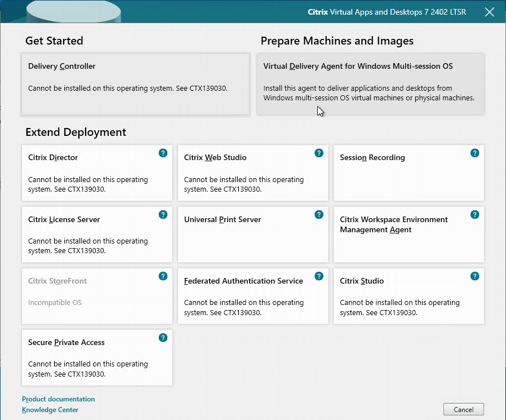Choose the Universal Print Server tile
This screenshot has height=420, width=506.
(253, 235)
